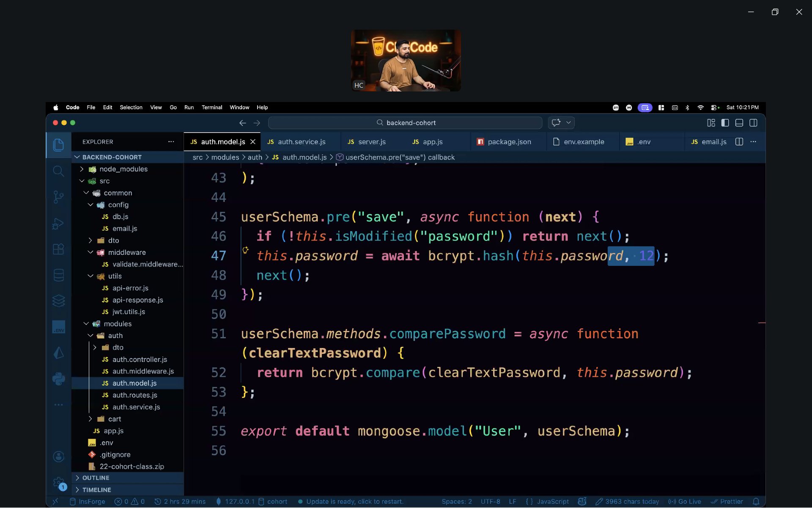
Task: Click the update ready restart notice
Action: coord(354,502)
